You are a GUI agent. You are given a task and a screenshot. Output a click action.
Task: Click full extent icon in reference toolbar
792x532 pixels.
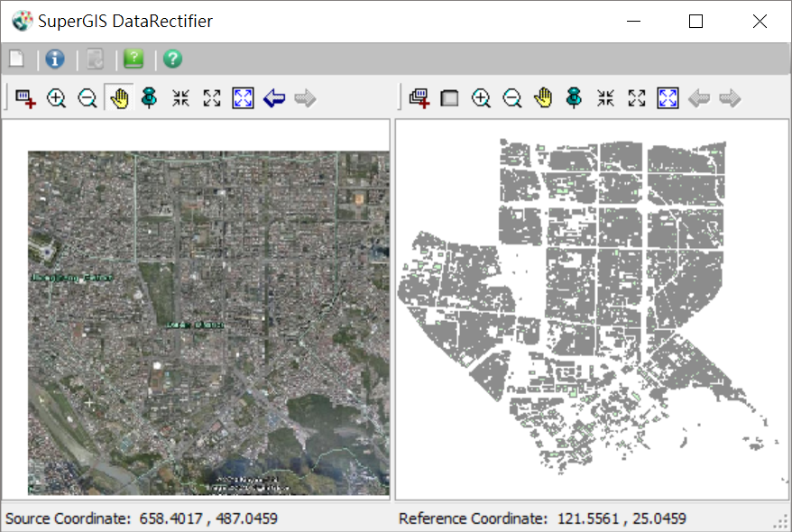pyautogui.click(x=668, y=98)
